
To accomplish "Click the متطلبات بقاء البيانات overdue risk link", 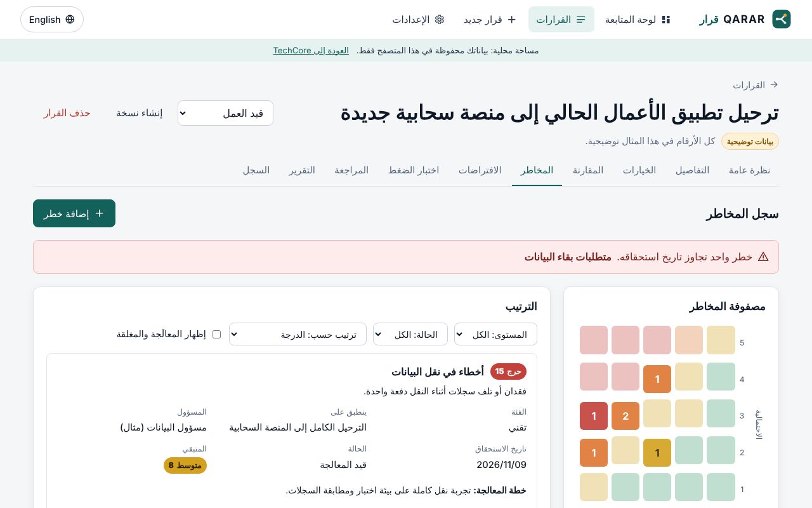I will [x=568, y=257].
